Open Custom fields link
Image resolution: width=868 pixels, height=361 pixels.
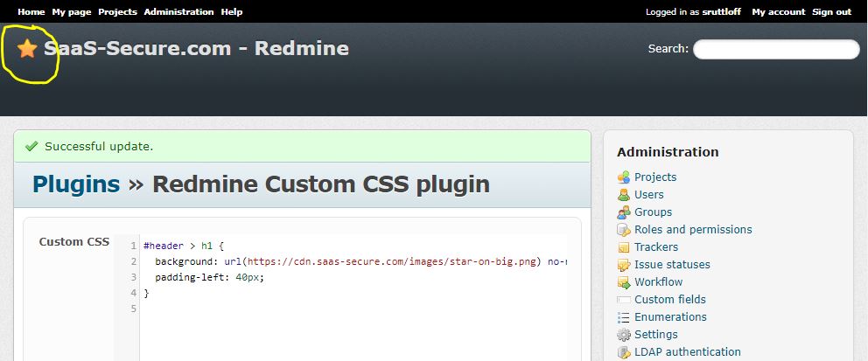(670, 300)
